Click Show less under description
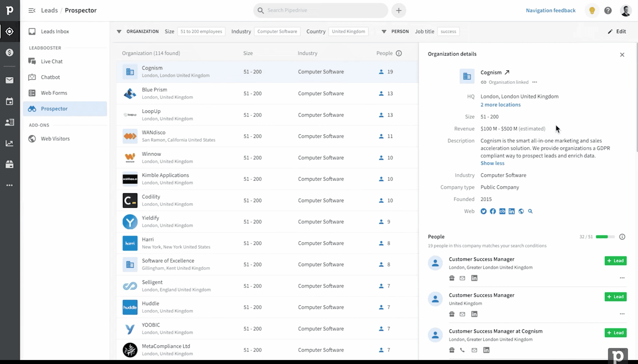The width and height of the screenshot is (638, 364). 492,163
